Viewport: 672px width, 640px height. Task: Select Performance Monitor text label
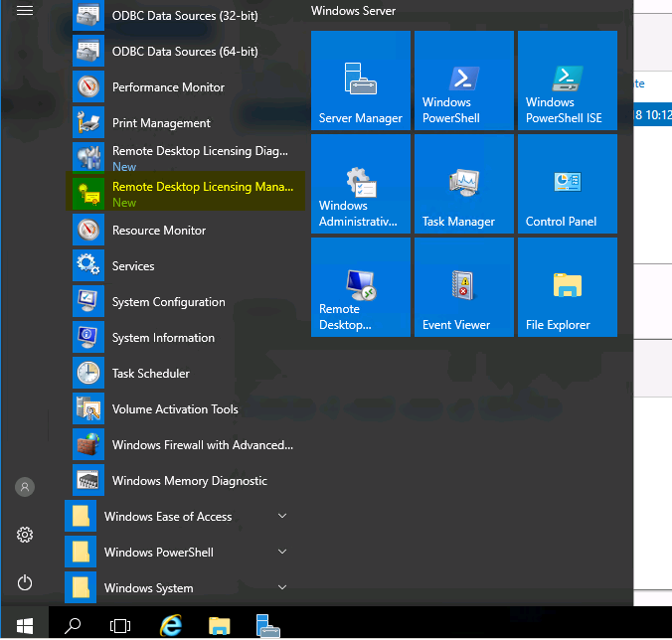pos(168,87)
